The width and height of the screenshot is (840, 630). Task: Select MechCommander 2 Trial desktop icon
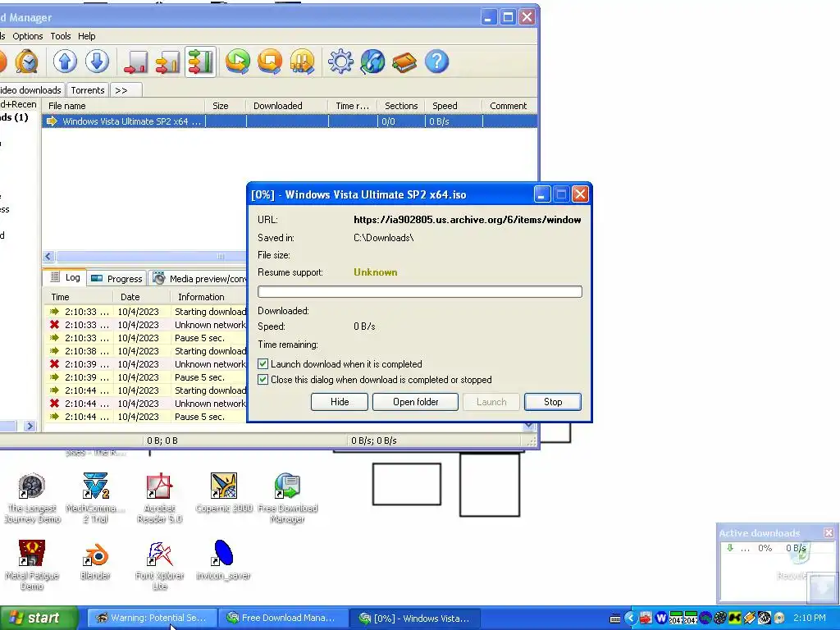95,498
